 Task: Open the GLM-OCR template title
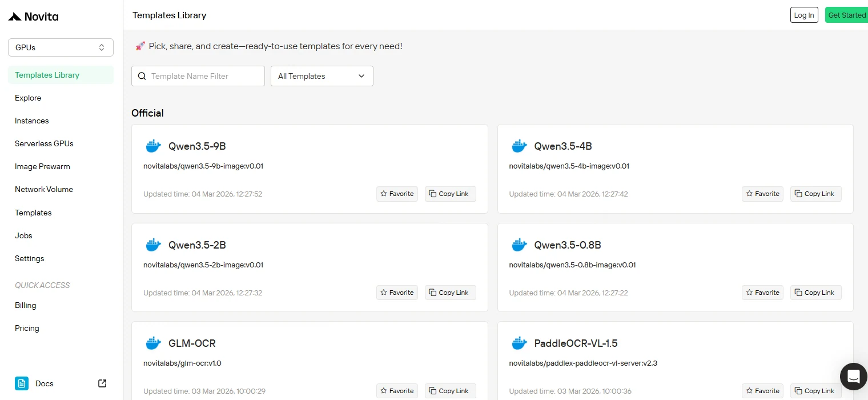tap(192, 343)
